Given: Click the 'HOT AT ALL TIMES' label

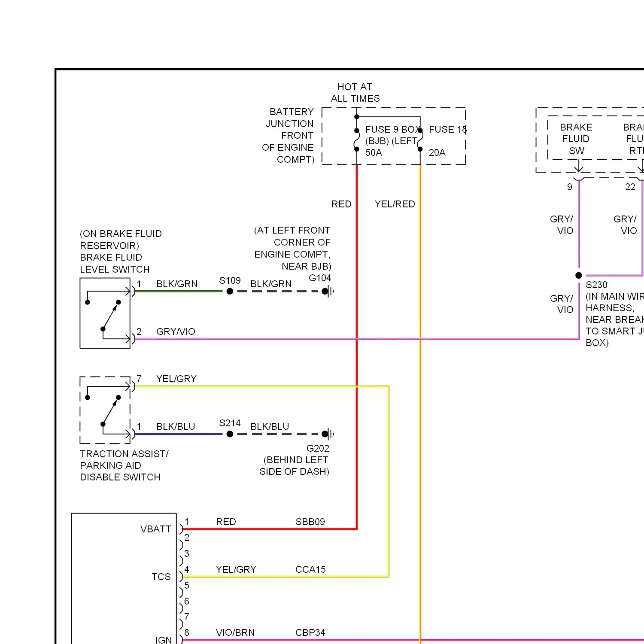Looking at the screenshot, I should pyautogui.click(x=355, y=93).
